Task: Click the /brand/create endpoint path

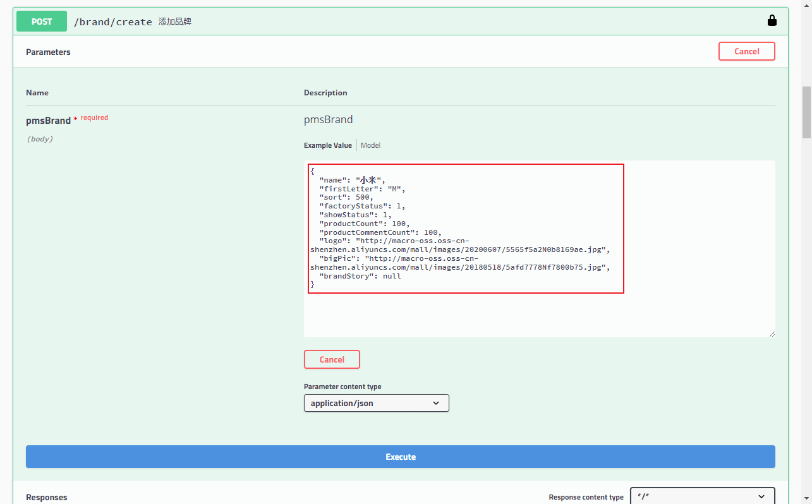Action: 113,21
